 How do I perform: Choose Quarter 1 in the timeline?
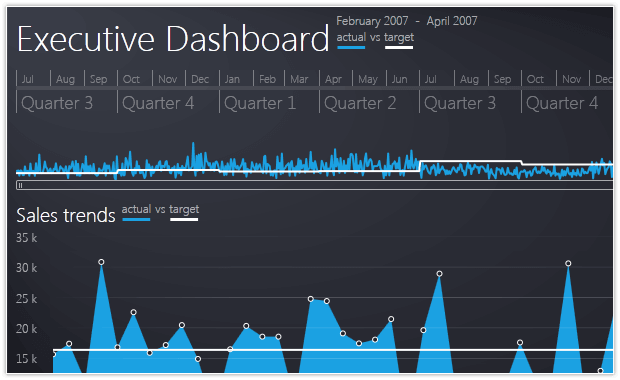[x=260, y=103]
